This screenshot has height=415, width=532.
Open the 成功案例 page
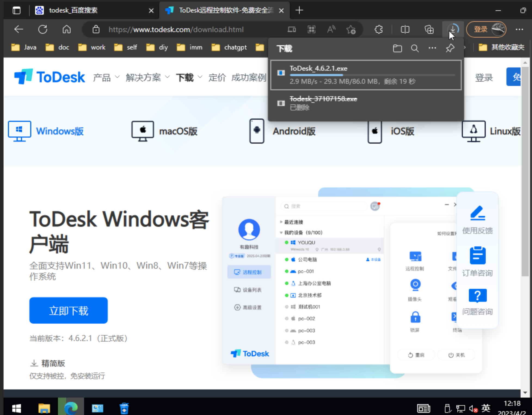click(x=248, y=78)
